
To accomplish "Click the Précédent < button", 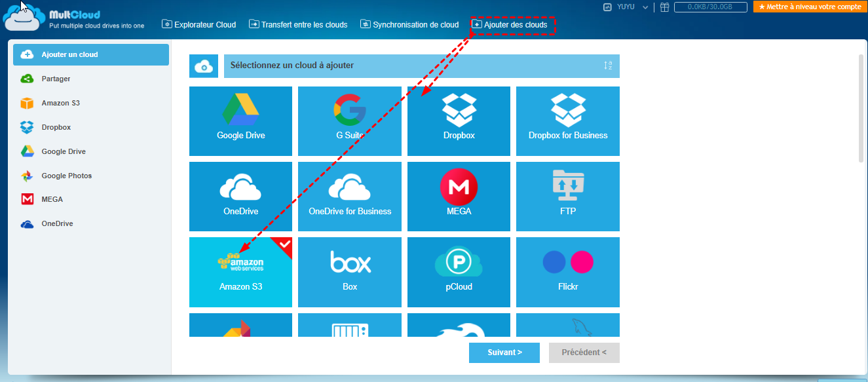I will tap(584, 353).
